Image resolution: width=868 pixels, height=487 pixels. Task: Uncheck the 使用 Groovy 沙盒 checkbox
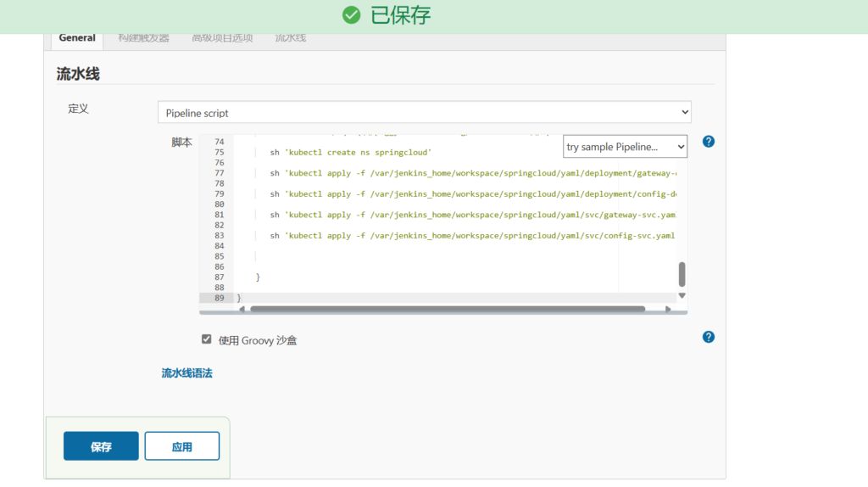click(x=207, y=339)
